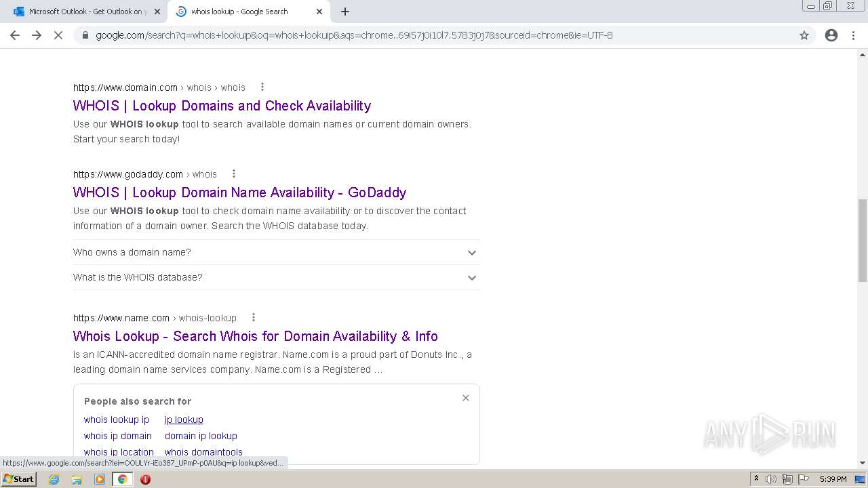Open the Action Center flag icon
Screen dimensions: 868x488
[x=803, y=479]
